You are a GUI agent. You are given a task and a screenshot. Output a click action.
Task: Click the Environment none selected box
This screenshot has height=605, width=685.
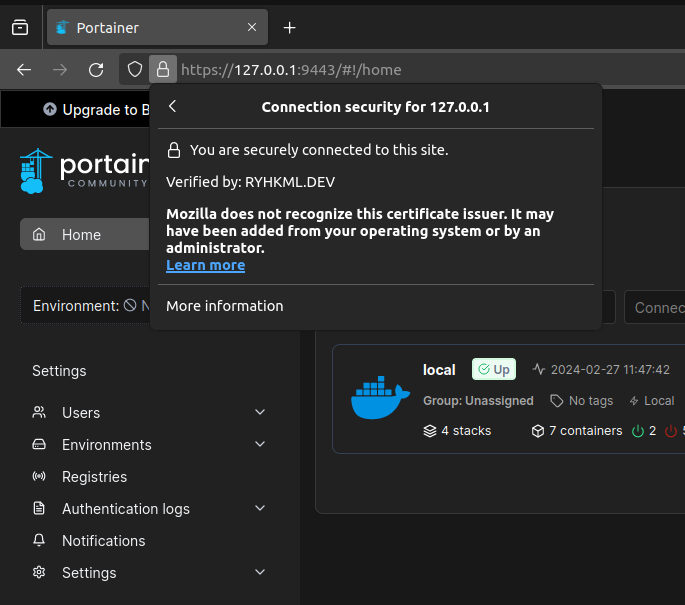[86, 305]
